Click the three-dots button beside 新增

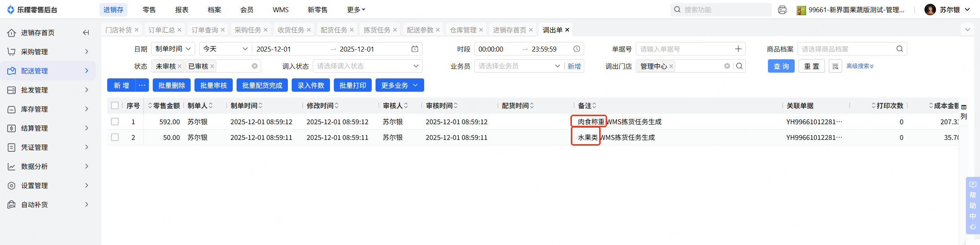142,85
